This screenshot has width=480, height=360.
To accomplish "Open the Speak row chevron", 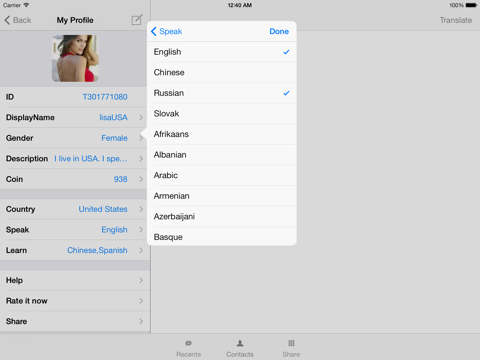I will (x=141, y=230).
